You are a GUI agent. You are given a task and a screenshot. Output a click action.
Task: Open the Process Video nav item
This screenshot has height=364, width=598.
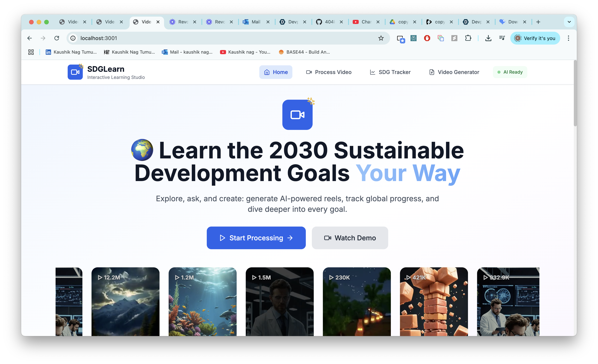pyautogui.click(x=329, y=72)
